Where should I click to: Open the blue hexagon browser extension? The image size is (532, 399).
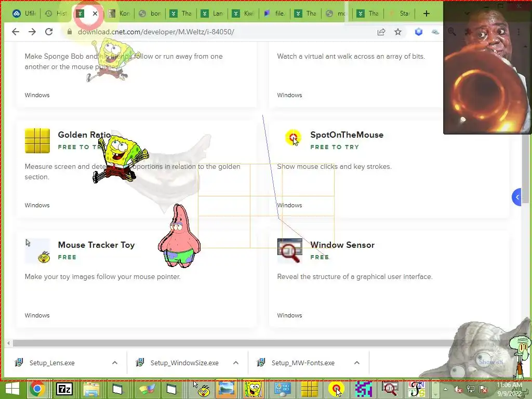pyautogui.click(x=419, y=32)
